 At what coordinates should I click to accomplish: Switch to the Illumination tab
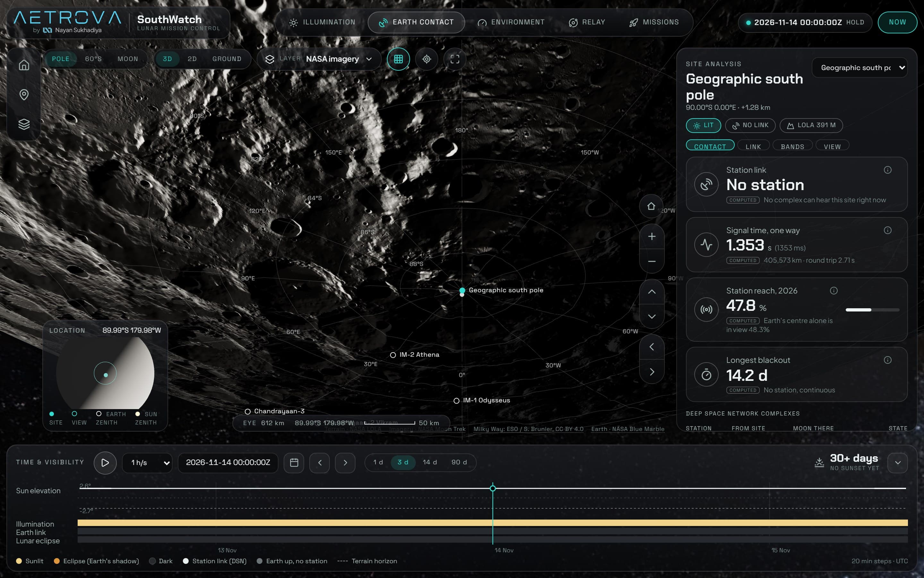(322, 22)
